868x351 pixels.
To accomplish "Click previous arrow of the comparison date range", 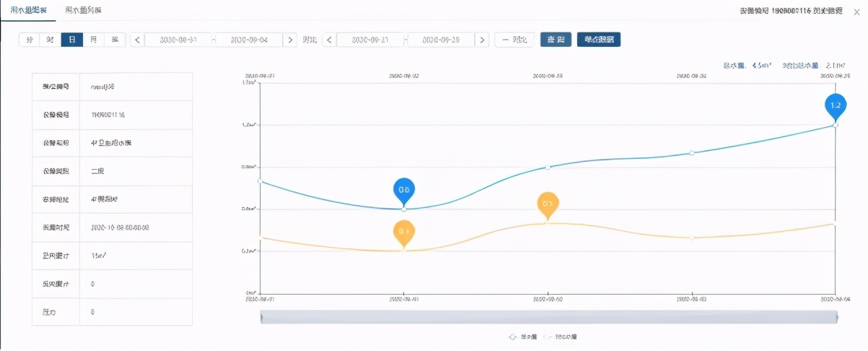I will 329,40.
